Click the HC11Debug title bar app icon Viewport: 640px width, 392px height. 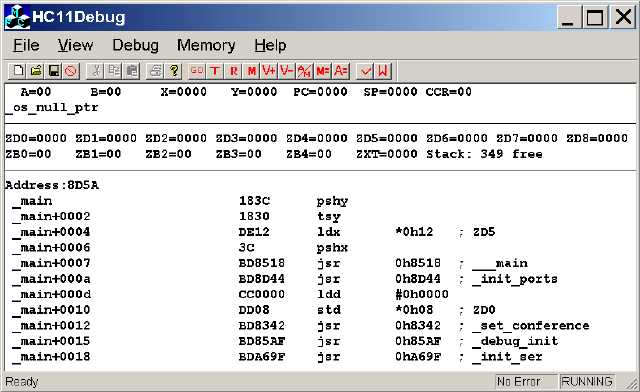point(17,17)
